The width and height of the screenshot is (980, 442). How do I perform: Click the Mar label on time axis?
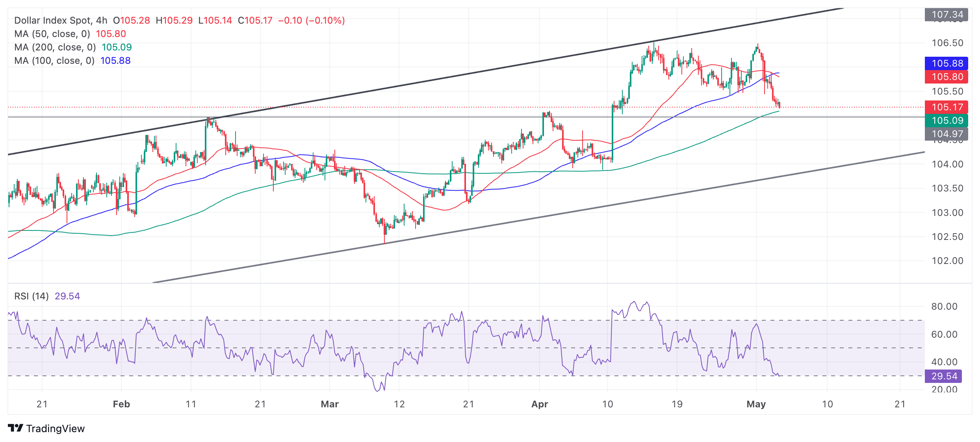(330, 404)
